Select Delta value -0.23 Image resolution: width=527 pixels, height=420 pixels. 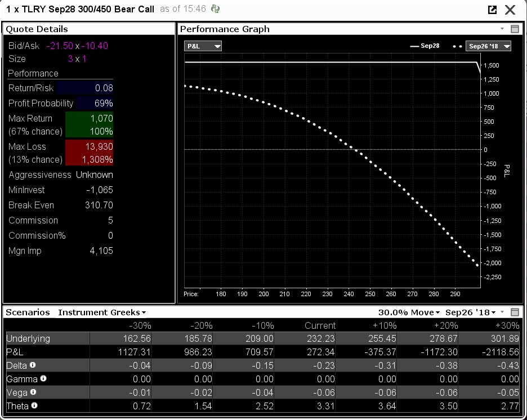324,365
